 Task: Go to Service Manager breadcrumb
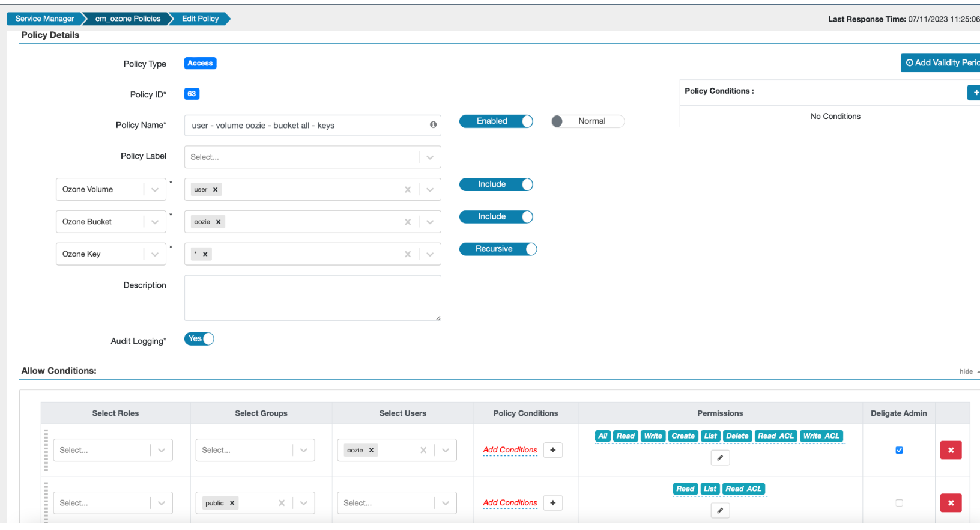pos(44,19)
